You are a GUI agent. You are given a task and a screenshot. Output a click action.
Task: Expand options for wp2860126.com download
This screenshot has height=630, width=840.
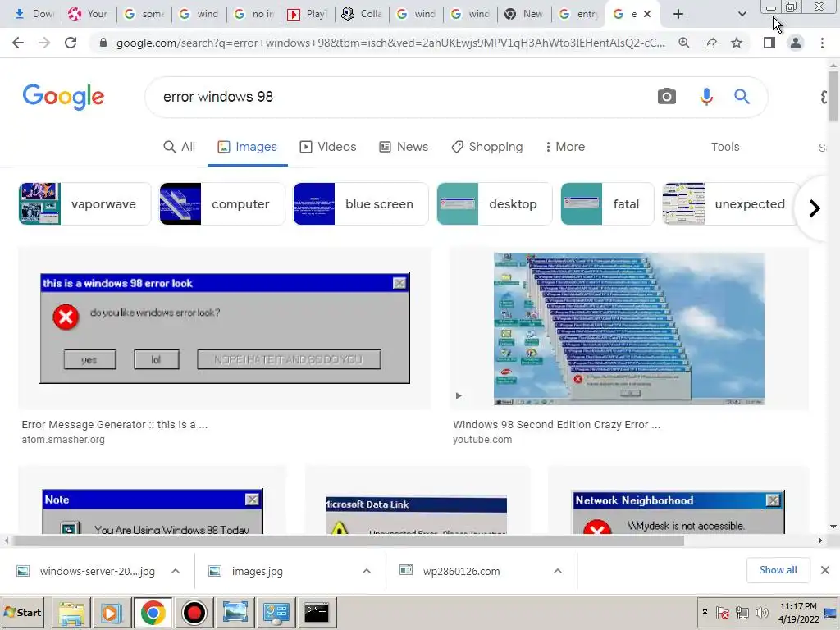(558, 571)
